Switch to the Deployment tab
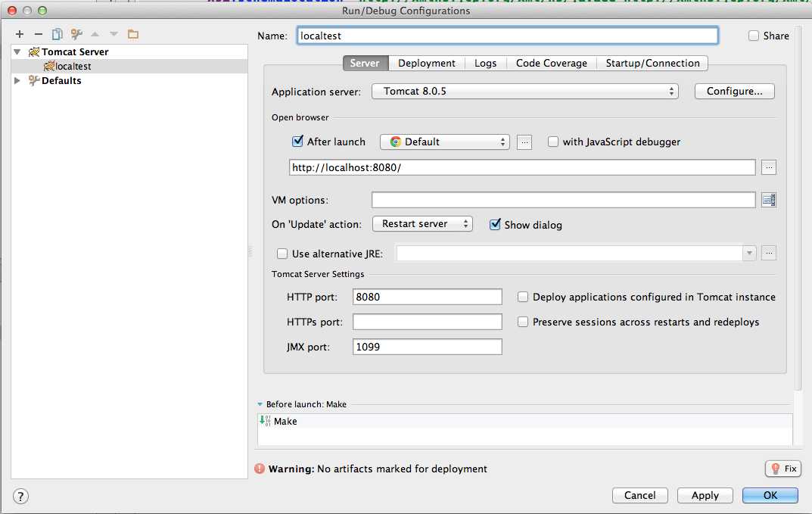 (427, 64)
